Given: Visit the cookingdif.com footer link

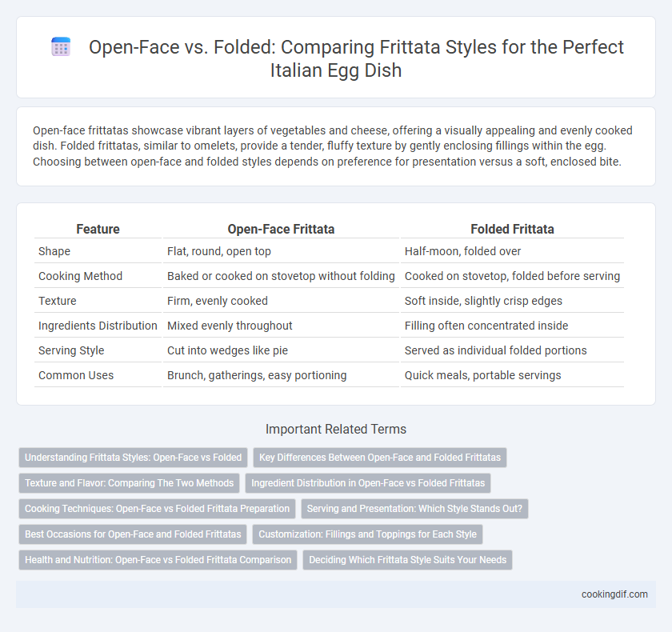Looking at the screenshot, I should [x=614, y=594].
